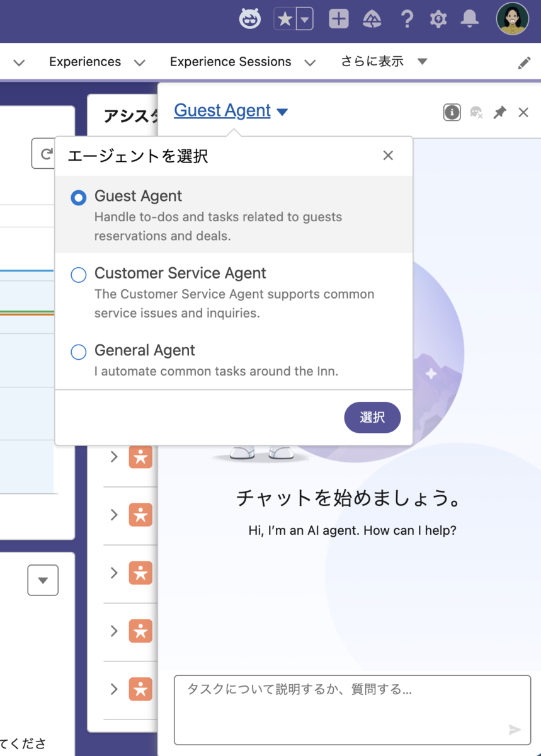
Task: Close the agent chat panel
Action: pos(523,112)
